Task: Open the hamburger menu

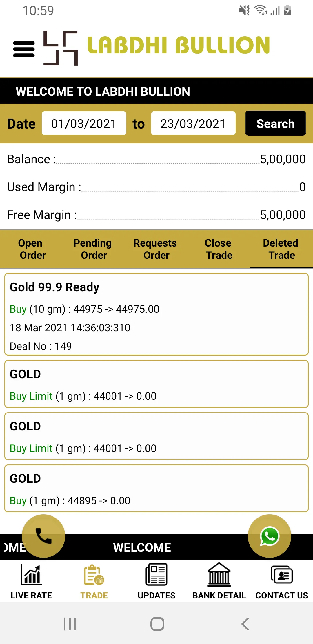Action: 24,49
